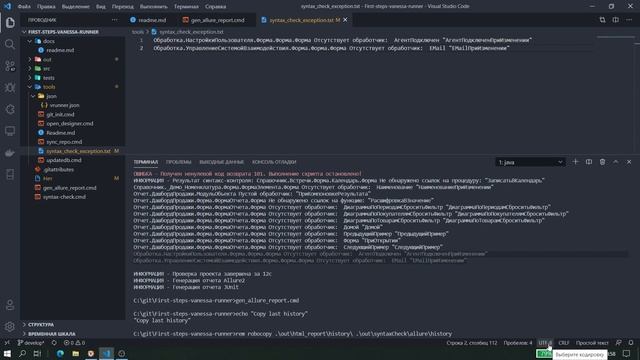Open the Source Control view
Viewport: 640px width, 360px height.
10,66
